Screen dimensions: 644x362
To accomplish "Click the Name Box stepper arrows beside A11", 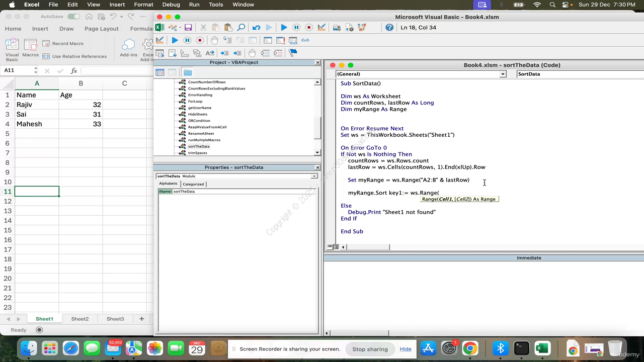I will [35, 70].
